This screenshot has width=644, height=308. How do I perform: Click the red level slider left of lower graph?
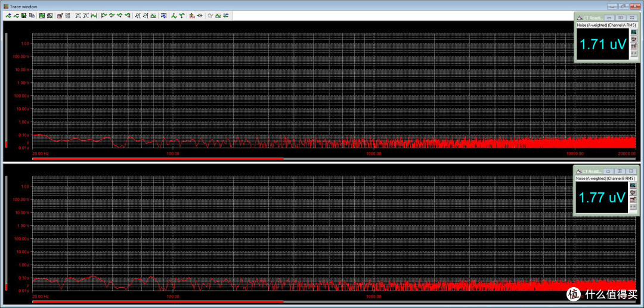(6, 287)
